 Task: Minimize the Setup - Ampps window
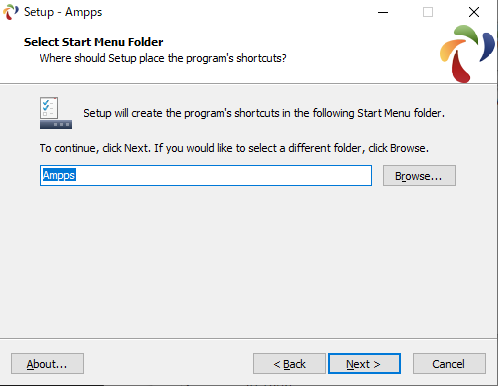coord(383,12)
